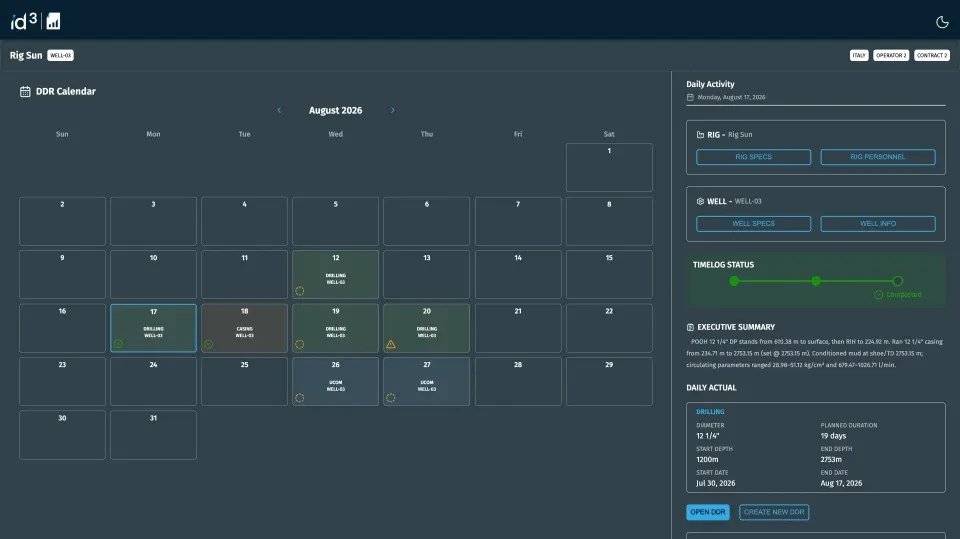
Task: Open the id3 logo home link
Action: [x=23, y=21]
